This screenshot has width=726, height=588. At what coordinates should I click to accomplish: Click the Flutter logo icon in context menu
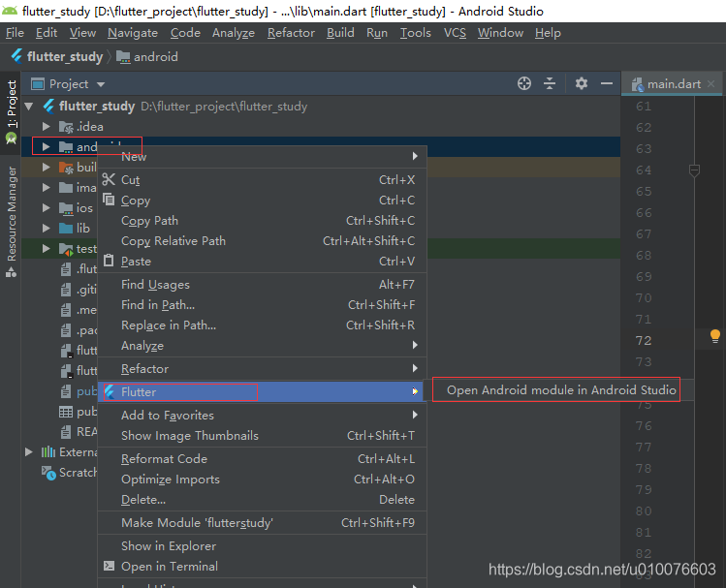coord(110,392)
